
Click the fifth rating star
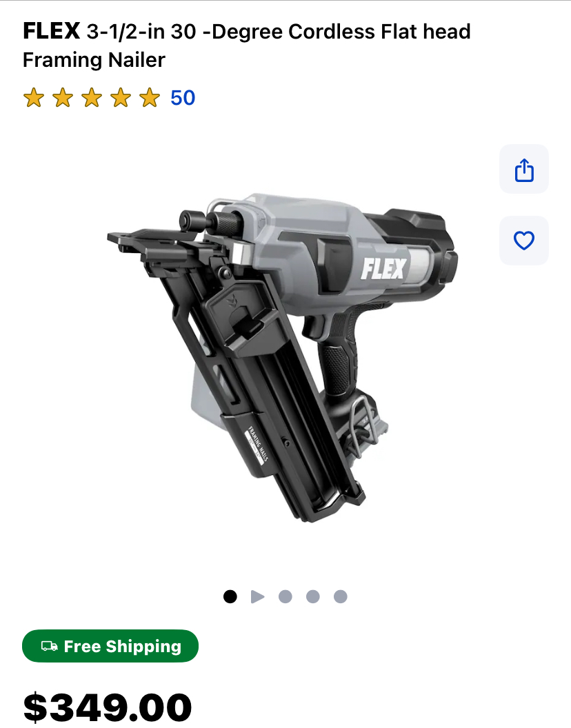point(150,98)
